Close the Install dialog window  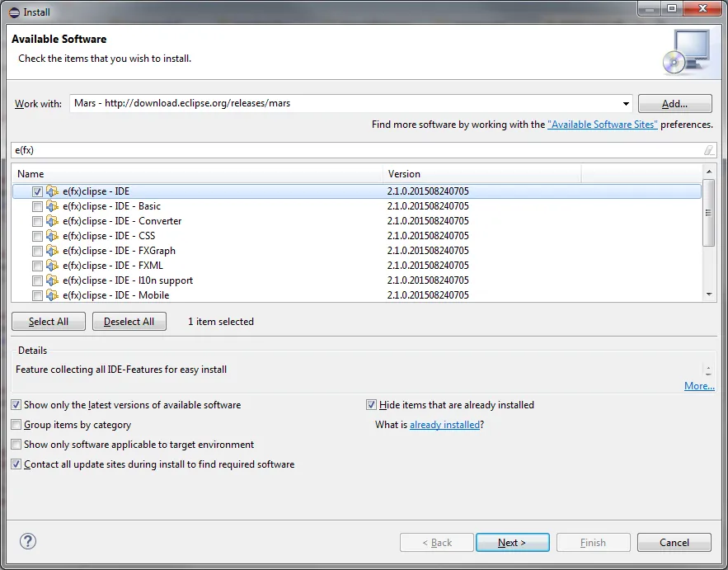[702, 8]
